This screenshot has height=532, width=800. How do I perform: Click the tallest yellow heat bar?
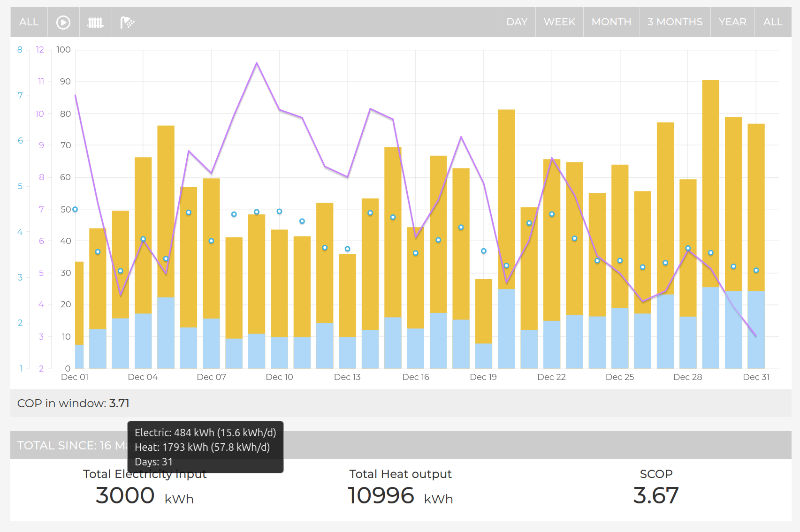pos(710,183)
